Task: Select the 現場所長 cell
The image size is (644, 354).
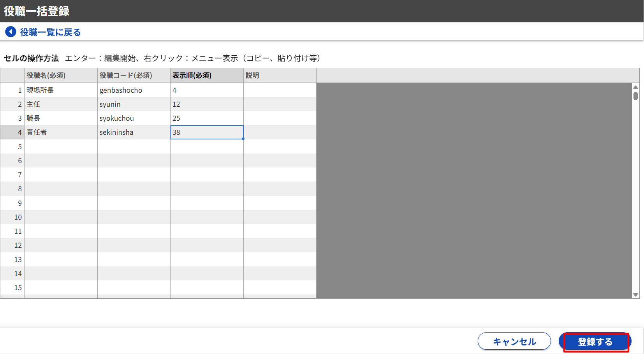Action: click(x=61, y=90)
